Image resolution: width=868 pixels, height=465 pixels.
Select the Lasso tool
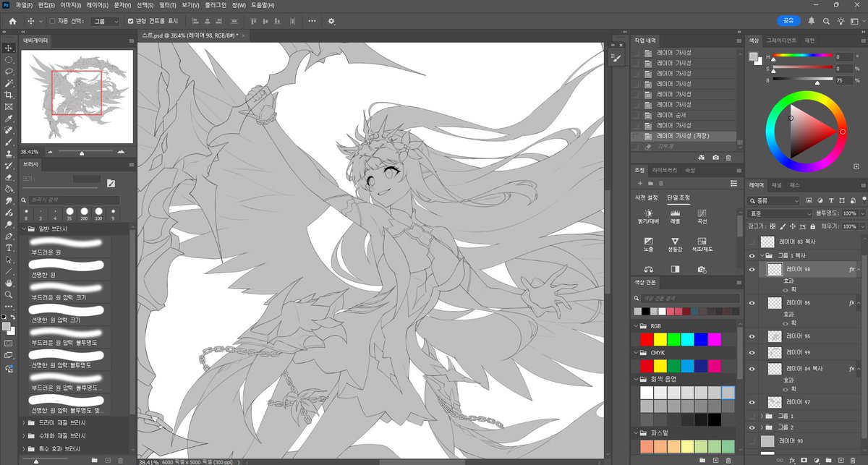[9, 72]
